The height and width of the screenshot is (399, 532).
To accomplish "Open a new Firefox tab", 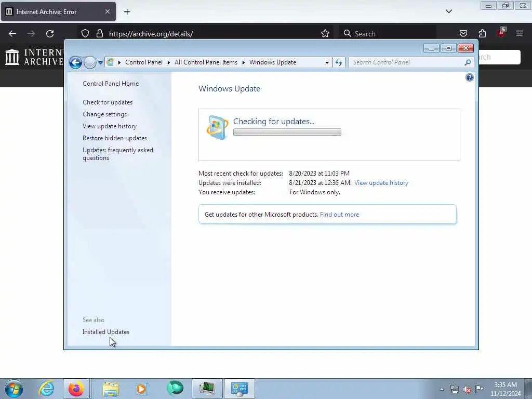I will pos(127,12).
